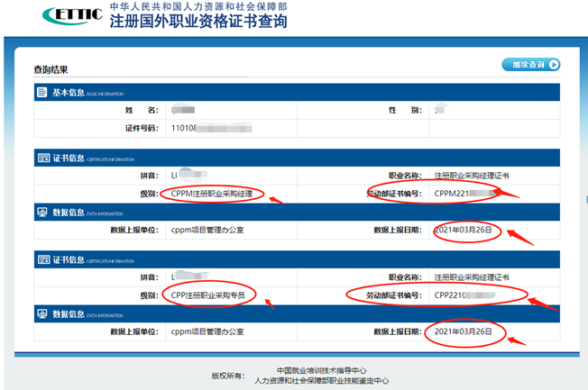Click the 性别 label
Image resolution: width=588 pixels, height=390 pixels.
(x=405, y=110)
